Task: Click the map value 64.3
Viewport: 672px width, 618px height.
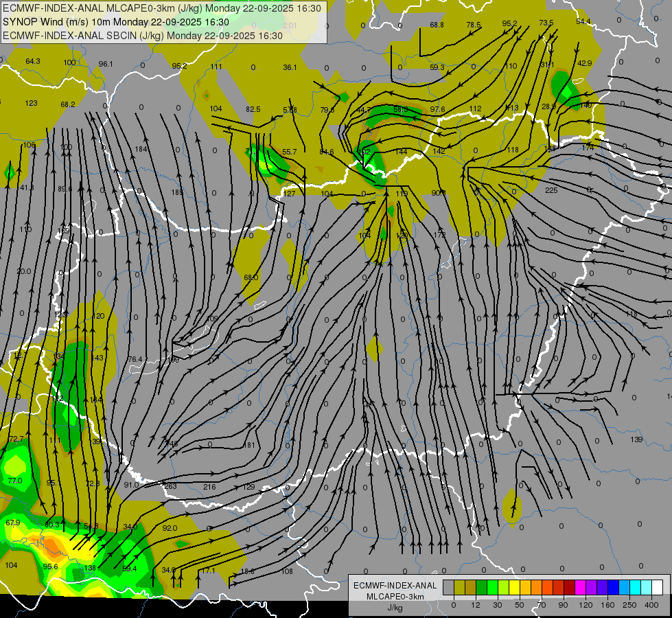Action: point(32,61)
